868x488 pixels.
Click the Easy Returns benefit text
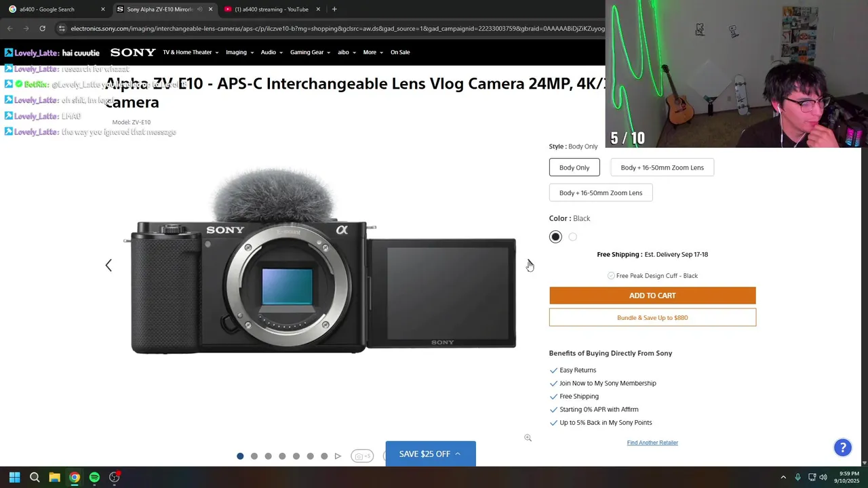578,370
